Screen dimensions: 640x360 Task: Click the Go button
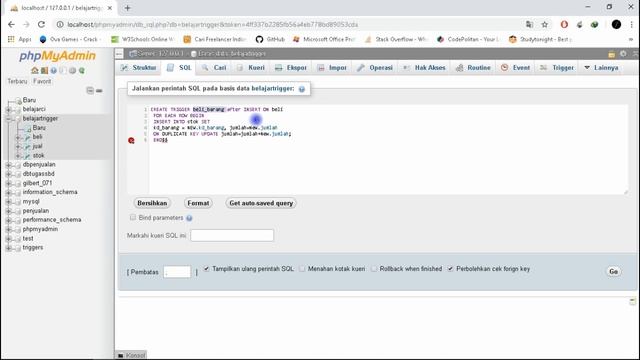(x=613, y=271)
